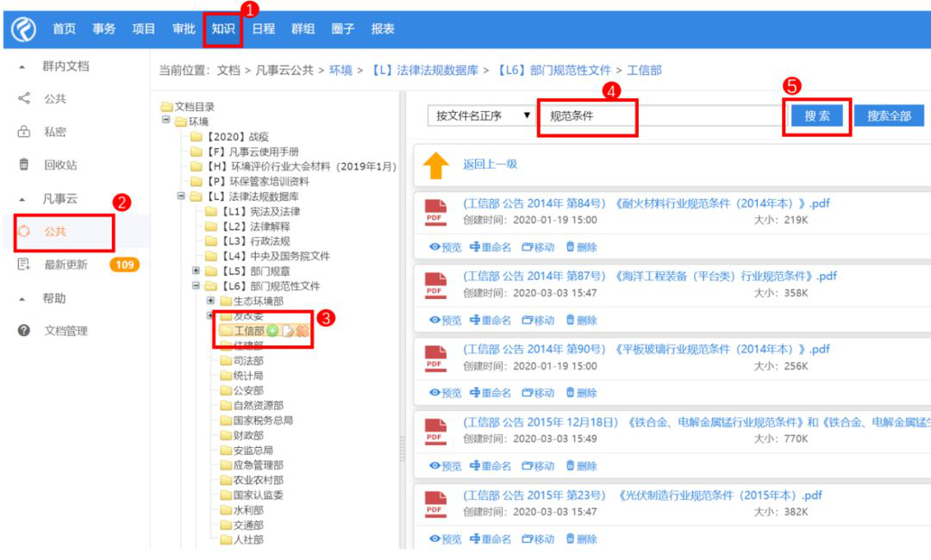Open the 回收站 trash icon in sidebar
931x560 pixels.
tap(24, 165)
